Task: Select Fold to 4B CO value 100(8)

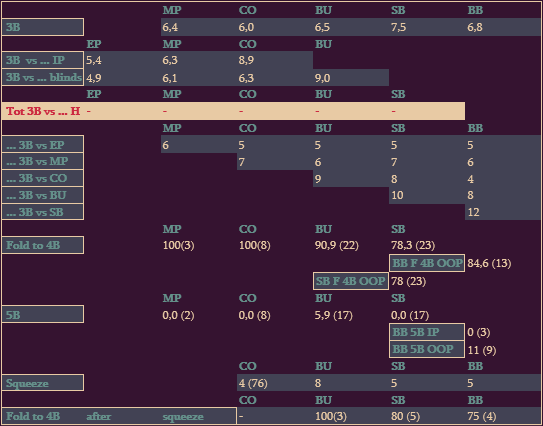Action: [x=255, y=245]
